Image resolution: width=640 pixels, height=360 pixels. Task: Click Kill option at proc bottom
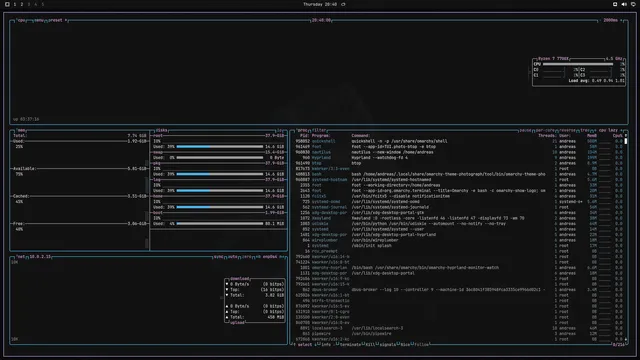[x=369, y=344]
